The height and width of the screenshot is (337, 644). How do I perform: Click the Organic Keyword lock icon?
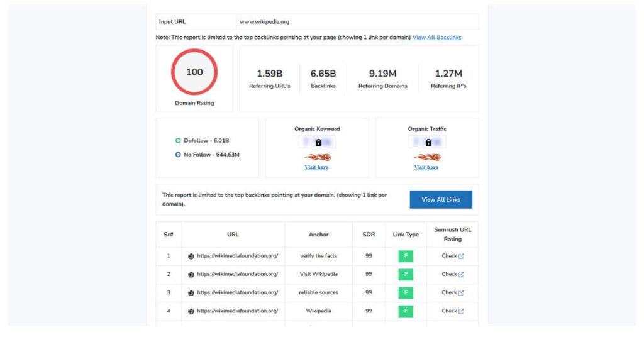[x=318, y=143]
